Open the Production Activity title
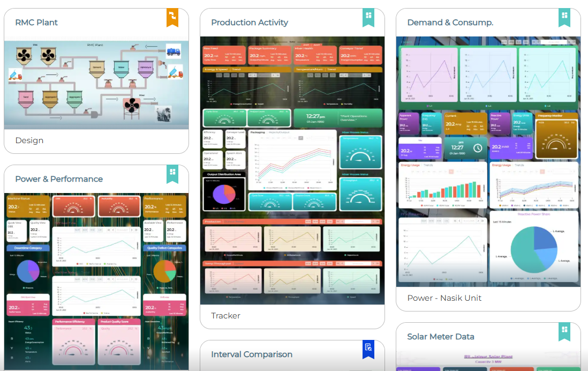 point(250,23)
